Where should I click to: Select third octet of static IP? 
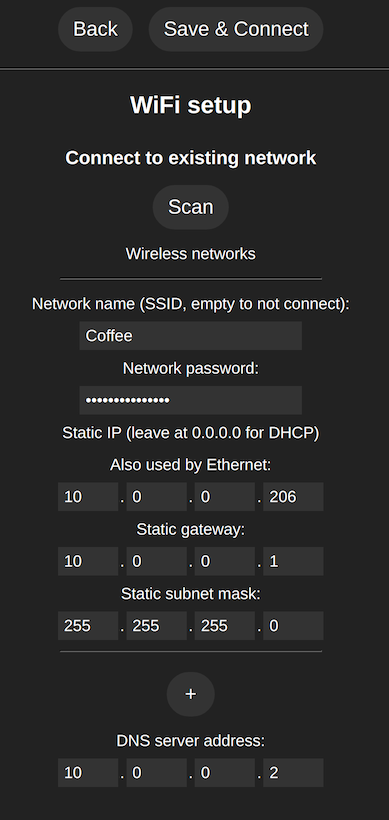225,497
